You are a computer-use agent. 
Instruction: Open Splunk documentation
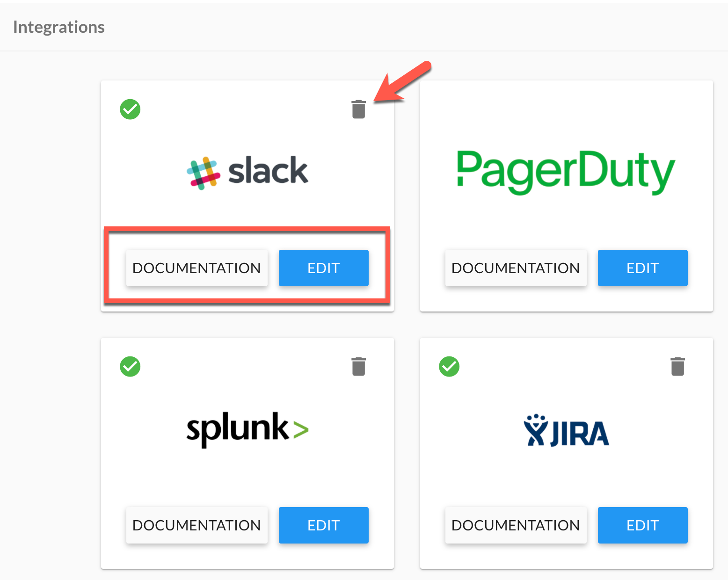pos(197,525)
